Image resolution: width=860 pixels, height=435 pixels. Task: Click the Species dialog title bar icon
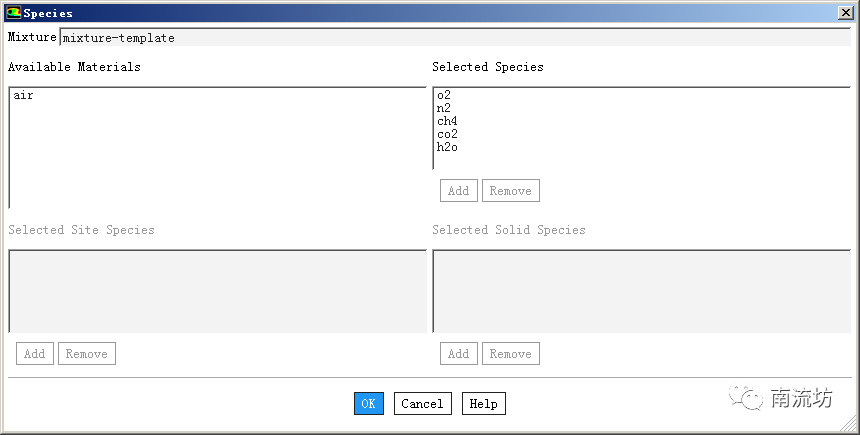click(13, 13)
